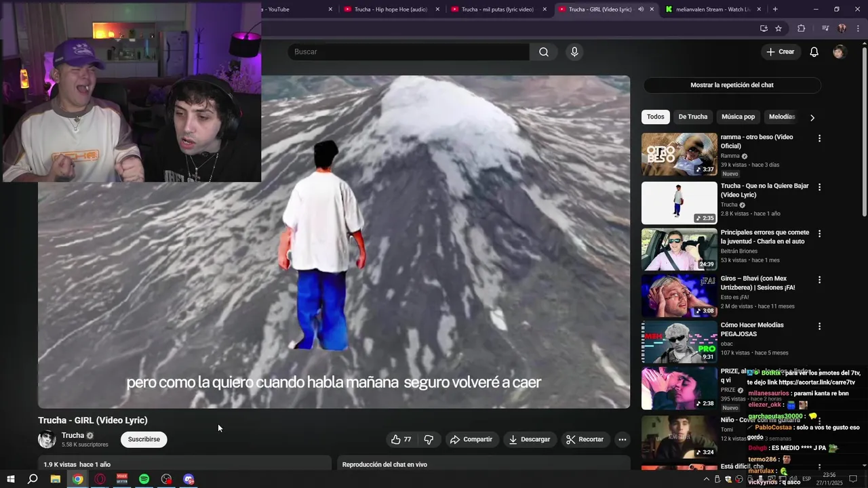Click the Suscribirse button
The height and width of the screenshot is (488, 868).
coord(144,439)
